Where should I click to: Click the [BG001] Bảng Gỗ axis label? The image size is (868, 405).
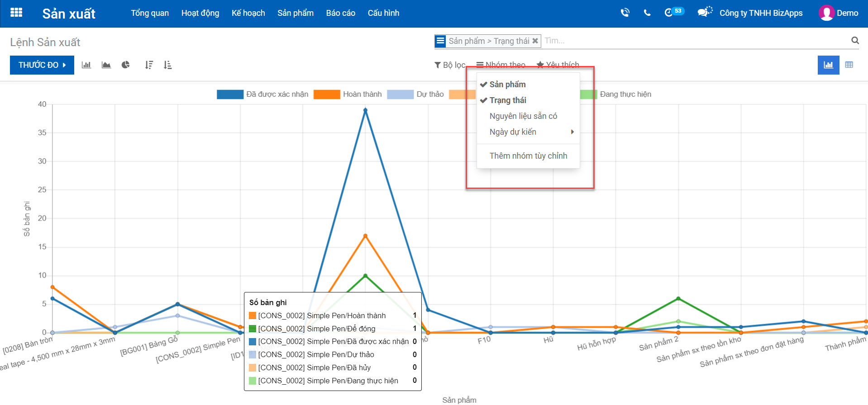149,346
